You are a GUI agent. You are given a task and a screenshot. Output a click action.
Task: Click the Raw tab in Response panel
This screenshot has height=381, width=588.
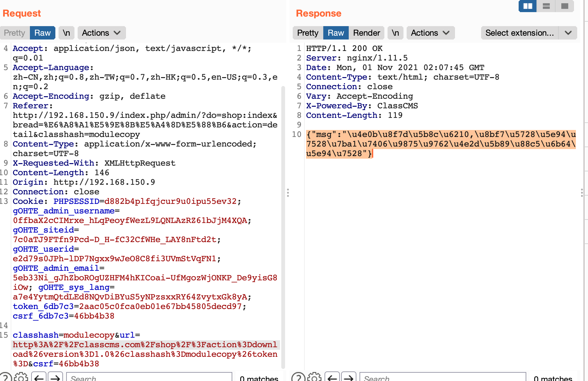tap(336, 33)
